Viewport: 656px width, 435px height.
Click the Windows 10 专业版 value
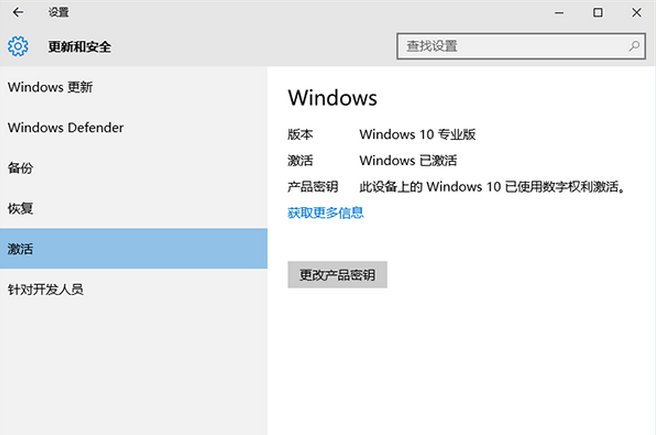pyautogui.click(x=417, y=134)
